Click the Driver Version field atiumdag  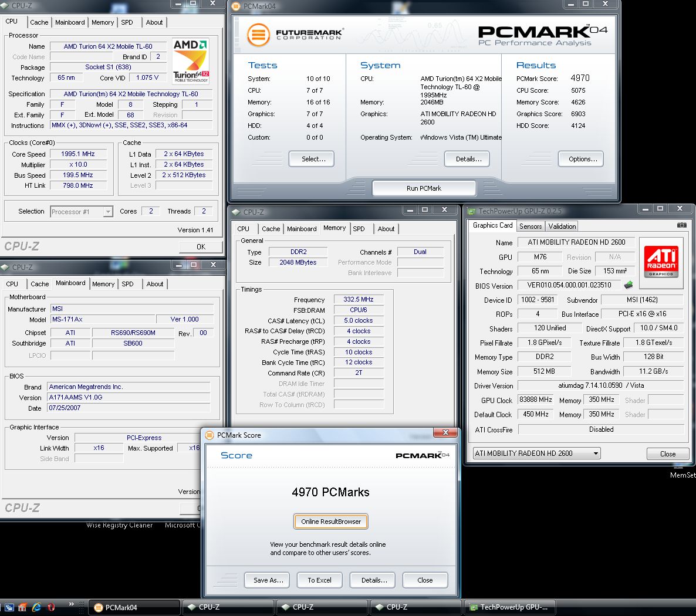click(600, 385)
